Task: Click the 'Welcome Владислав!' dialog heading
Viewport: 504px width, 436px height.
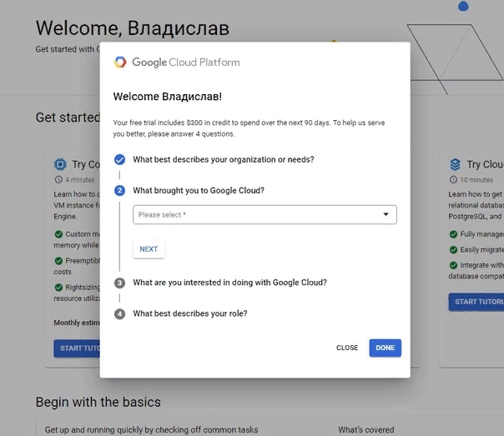Action: pyautogui.click(x=167, y=97)
